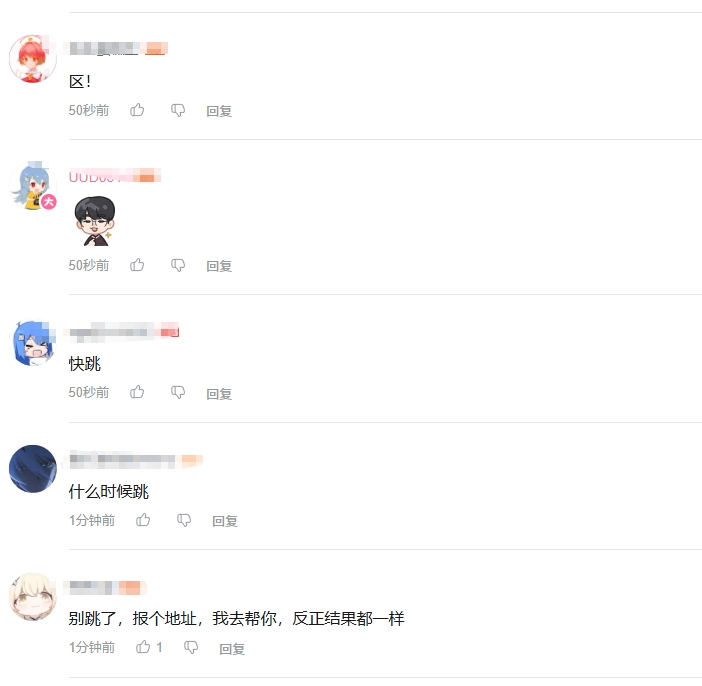The width and height of the screenshot is (702, 686).
Task: Dislike the "区!" comment
Action: (x=178, y=111)
